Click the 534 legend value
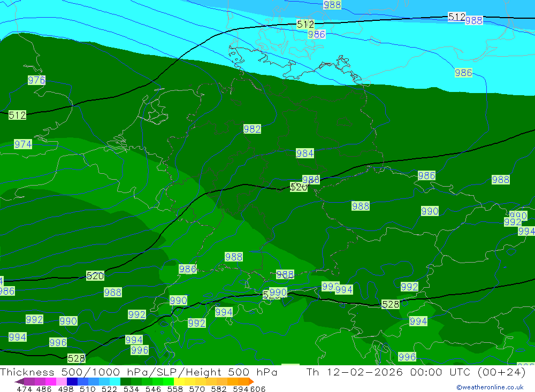Viewport: 535px width, 392px height. (x=132, y=389)
